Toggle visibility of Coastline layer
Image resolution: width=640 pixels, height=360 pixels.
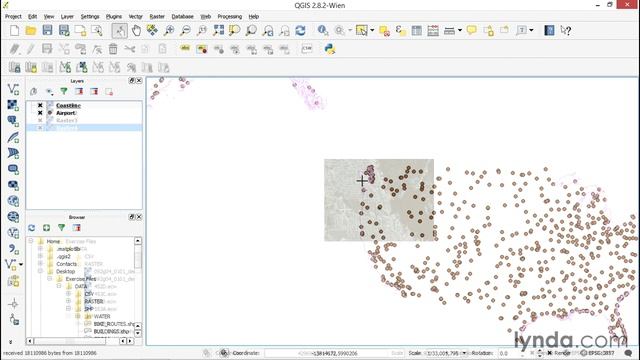pyautogui.click(x=40, y=105)
